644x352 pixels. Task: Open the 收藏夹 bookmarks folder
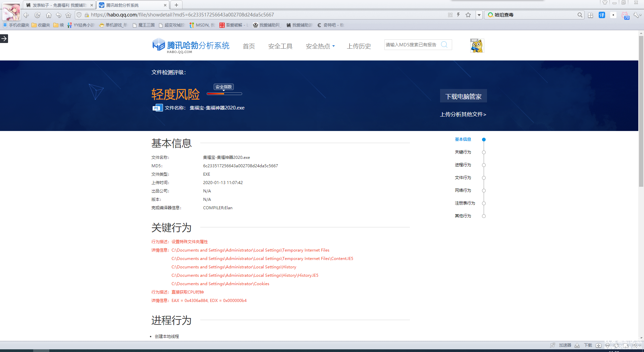(x=41, y=25)
